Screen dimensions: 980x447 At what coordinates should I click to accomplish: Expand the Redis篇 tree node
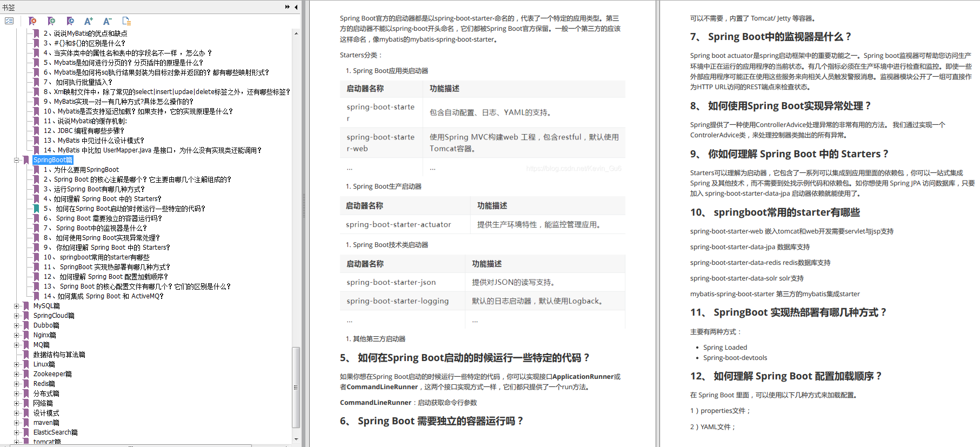tap(16, 384)
